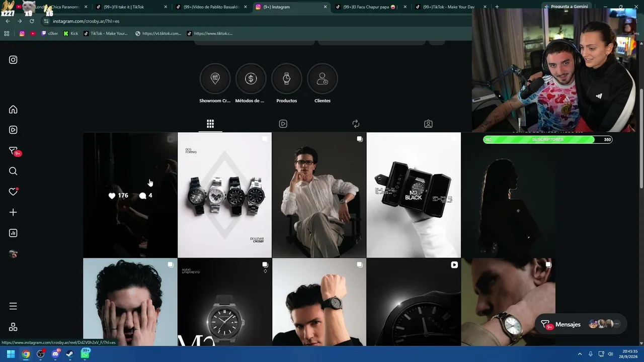Open the c0ker Twitch bookmark

50,34
